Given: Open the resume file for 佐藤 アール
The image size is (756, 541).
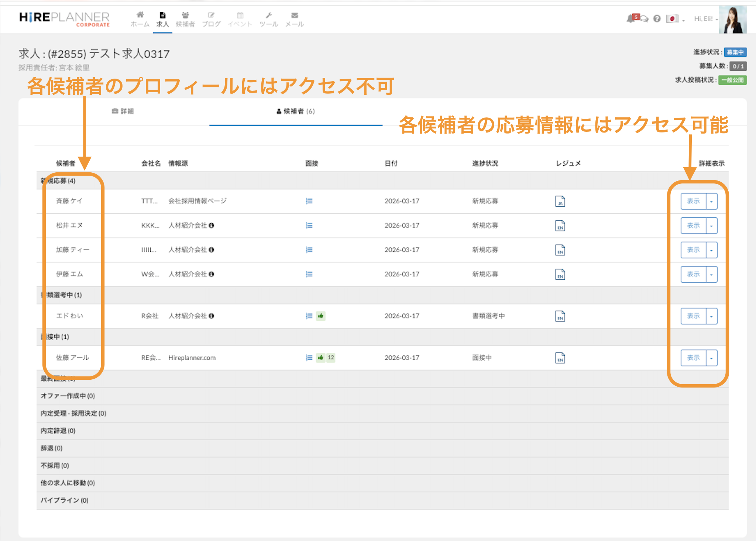Looking at the screenshot, I should [560, 358].
